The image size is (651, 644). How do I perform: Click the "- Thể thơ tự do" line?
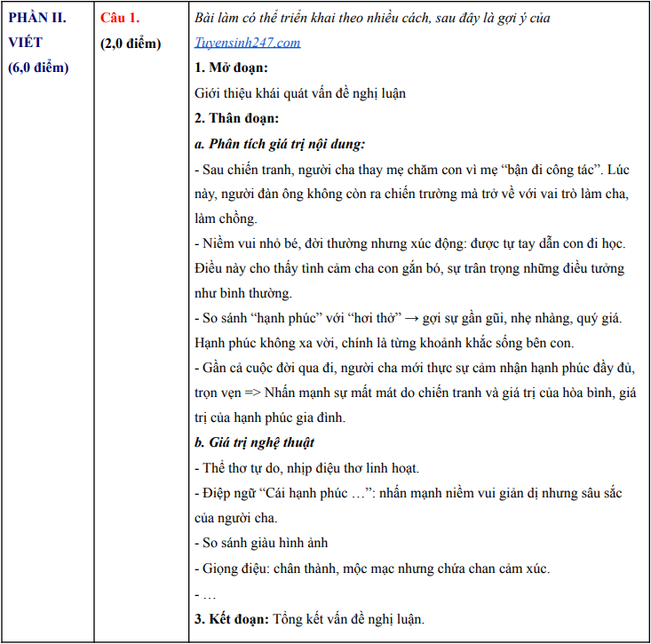pos(306,468)
